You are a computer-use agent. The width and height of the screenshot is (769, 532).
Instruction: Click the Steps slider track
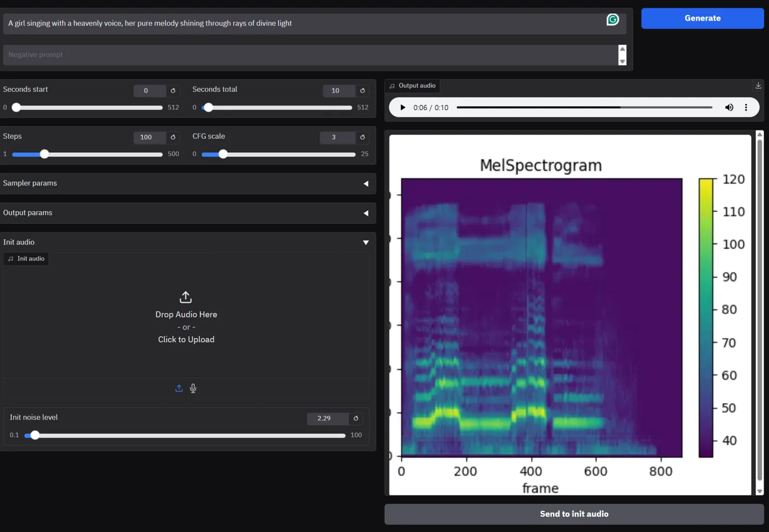[x=87, y=154]
